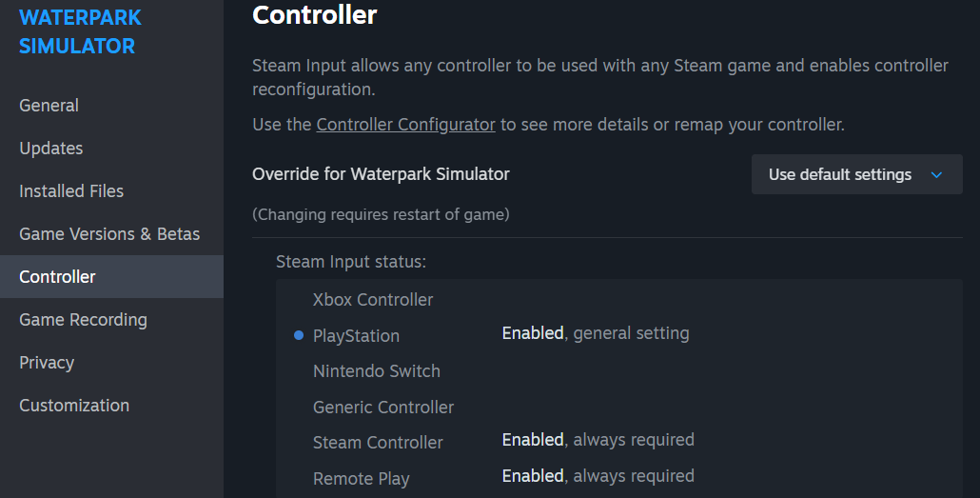Go to Game Versions & Betas
Screen dimensions: 980x498
click(109, 234)
